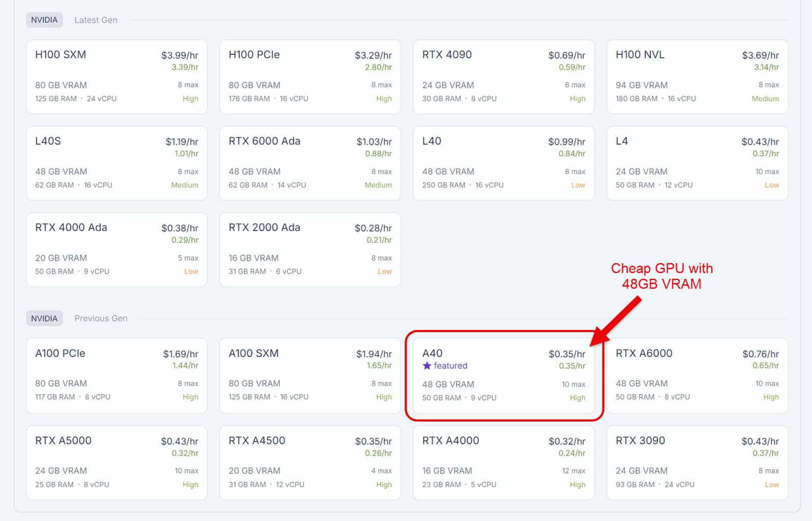
Task: Click the 1.65/hr price on A100 SXM
Action: tap(380, 365)
